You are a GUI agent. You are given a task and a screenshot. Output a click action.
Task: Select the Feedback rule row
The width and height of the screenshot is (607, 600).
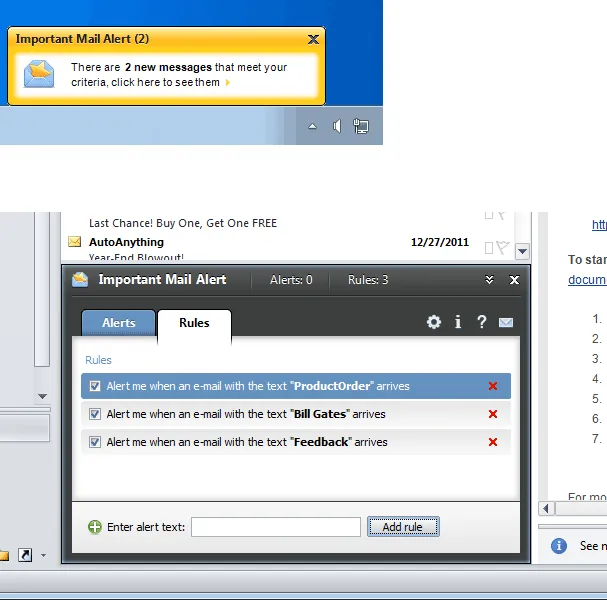tap(296, 442)
